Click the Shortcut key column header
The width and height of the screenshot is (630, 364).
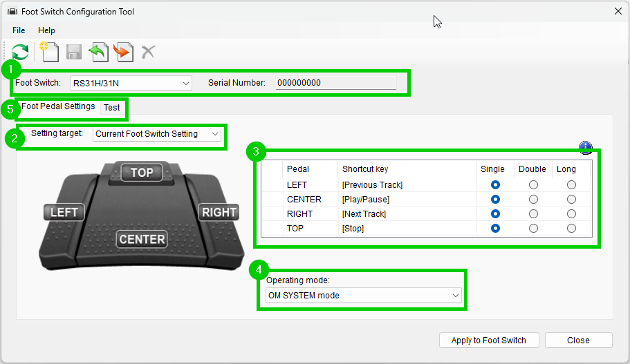pos(407,169)
